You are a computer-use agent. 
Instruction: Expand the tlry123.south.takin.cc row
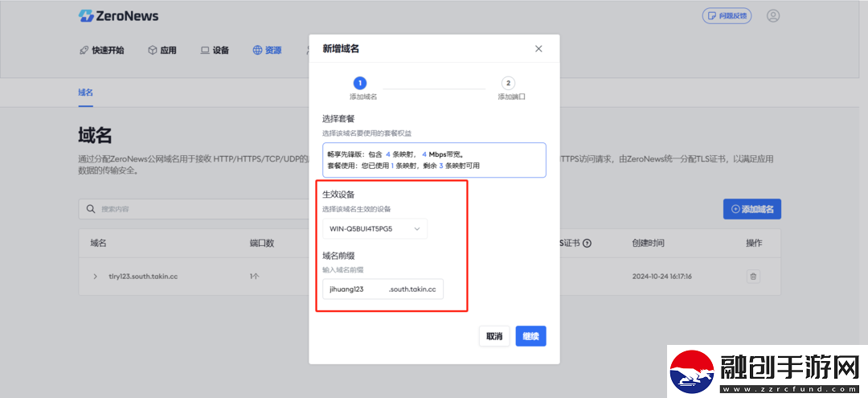(x=95, y=277)
